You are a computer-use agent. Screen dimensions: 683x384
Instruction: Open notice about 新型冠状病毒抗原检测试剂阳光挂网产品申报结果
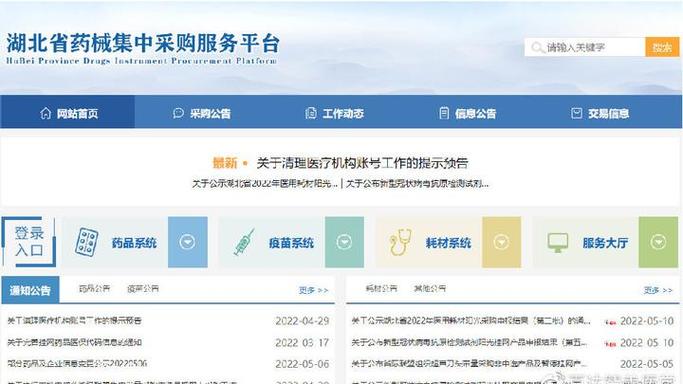(469, 342)
